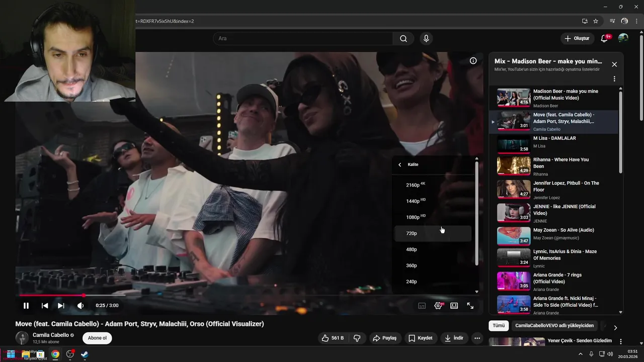
Task: Start voice search with microphone
Action: (426, 39)
